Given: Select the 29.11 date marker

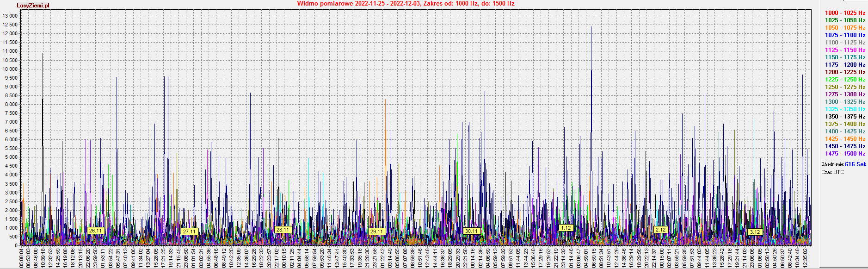Looking at the screenshot, I should 376,231.
